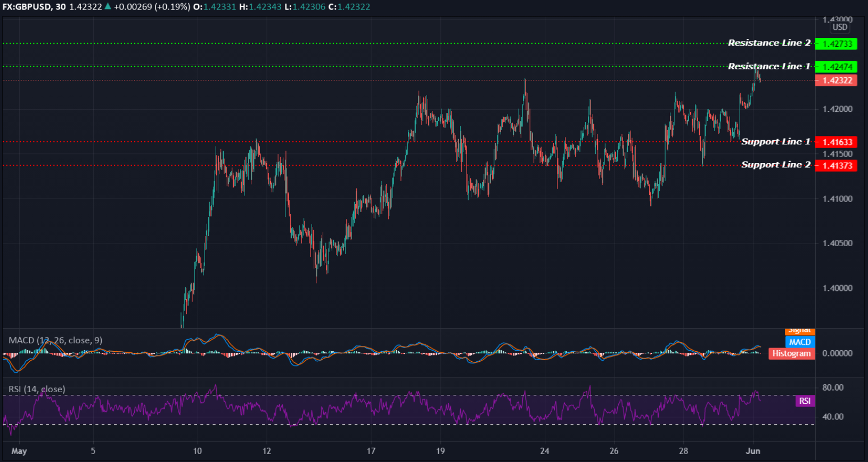Click the red Histogram legend tag
This screenshot has height=462, width=868.
coord(792,353)
